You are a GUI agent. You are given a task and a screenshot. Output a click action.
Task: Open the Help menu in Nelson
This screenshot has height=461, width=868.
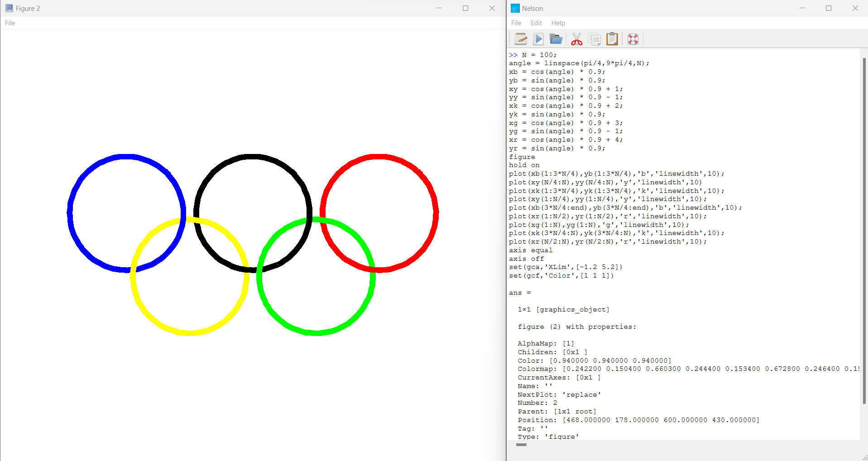pyautogui.click(x=558, y=23)
